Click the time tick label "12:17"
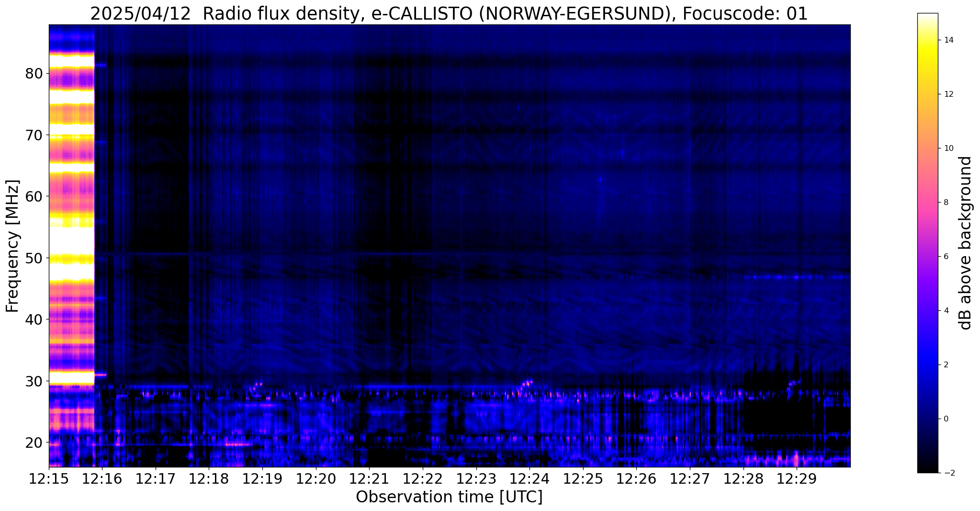This screenshot has width=980, height=511. point(156,479)
